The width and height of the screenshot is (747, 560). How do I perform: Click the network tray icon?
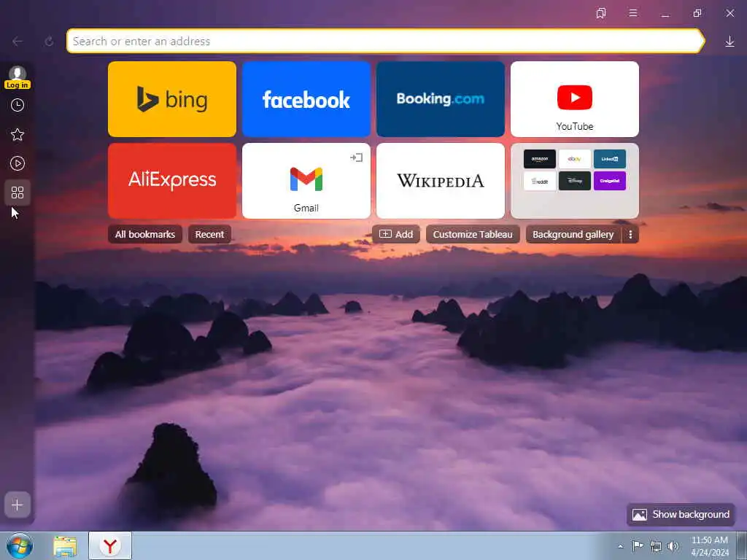[656, 546]
